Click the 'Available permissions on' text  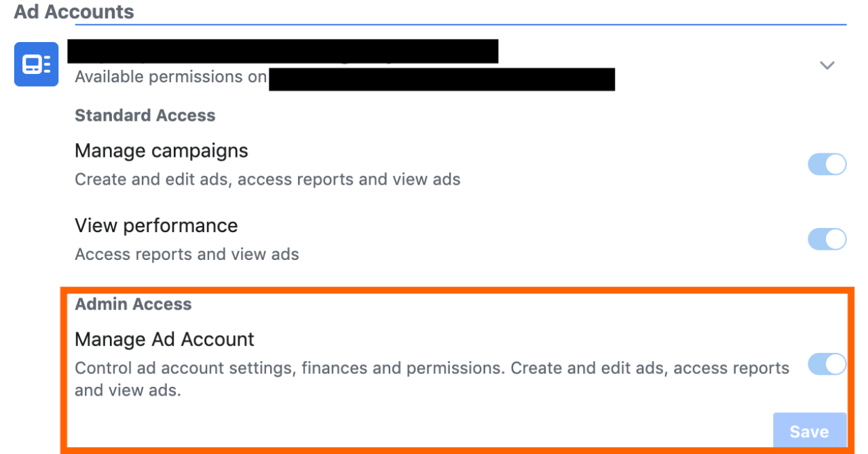170,77
